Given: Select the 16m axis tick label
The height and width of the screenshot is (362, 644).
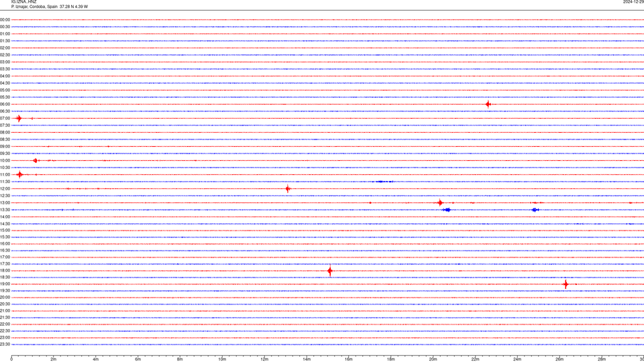Looking at the screenshot, I should coord(349,359).
